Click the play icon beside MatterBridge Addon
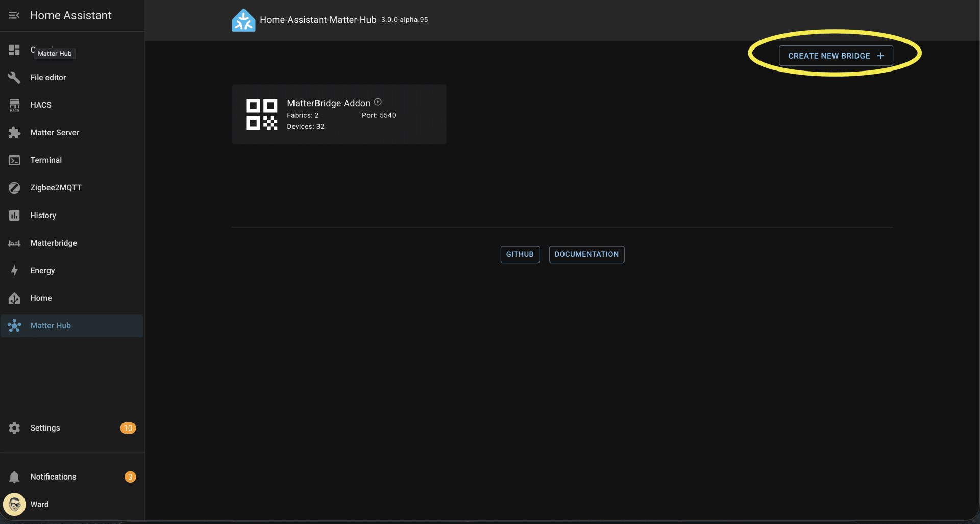Viewport: 980px width, 524px height. (x=378, y=102)
